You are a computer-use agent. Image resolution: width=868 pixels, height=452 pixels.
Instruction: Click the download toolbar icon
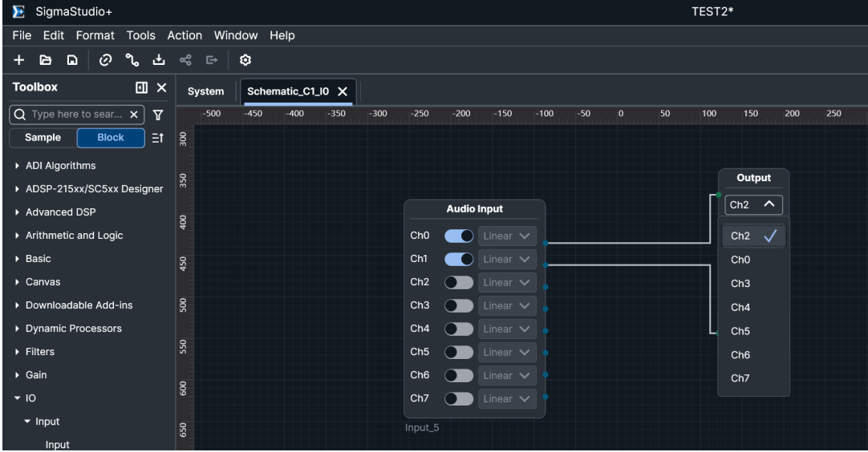tap(159, 60)
